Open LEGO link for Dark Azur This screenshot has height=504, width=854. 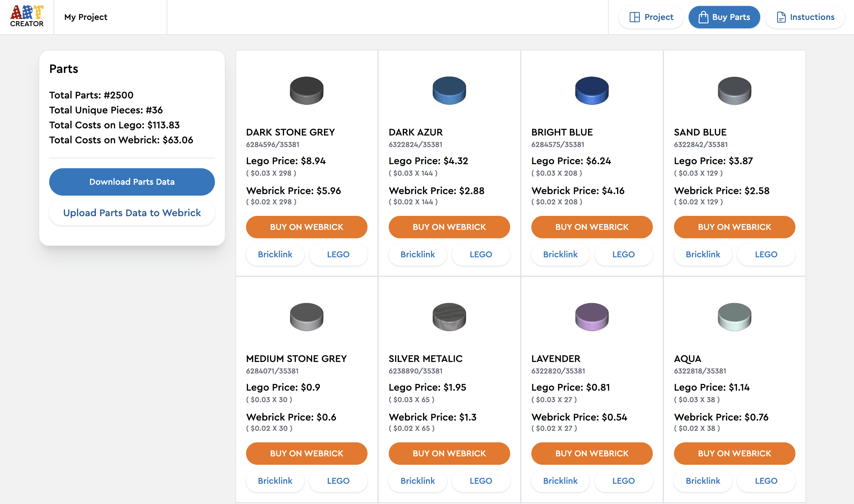tap(481, 254)
